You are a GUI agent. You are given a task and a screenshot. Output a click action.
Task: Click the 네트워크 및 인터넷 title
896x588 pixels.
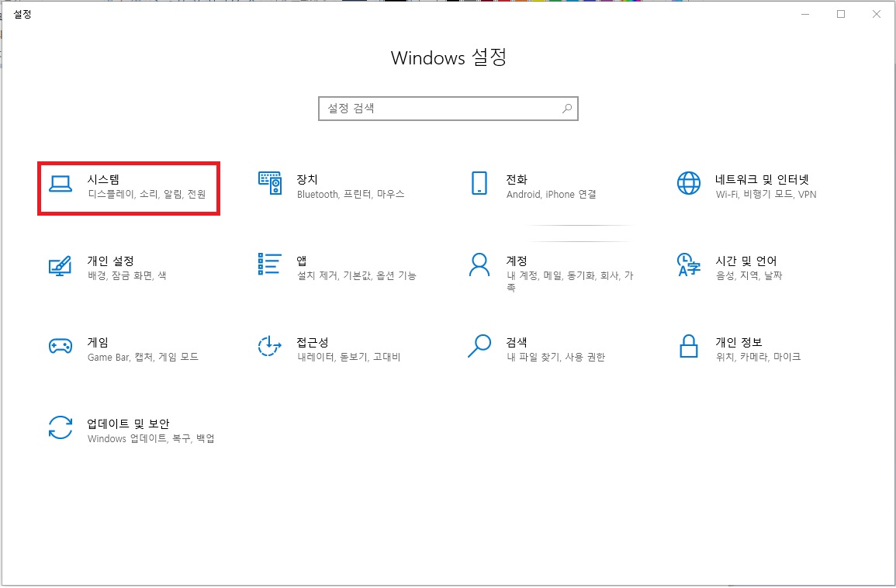[763, 179]
